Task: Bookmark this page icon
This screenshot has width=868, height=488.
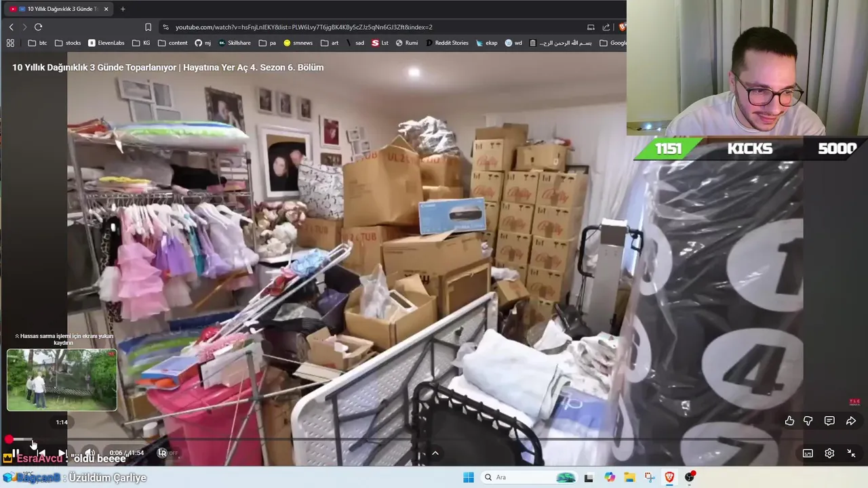Action: 148,27
